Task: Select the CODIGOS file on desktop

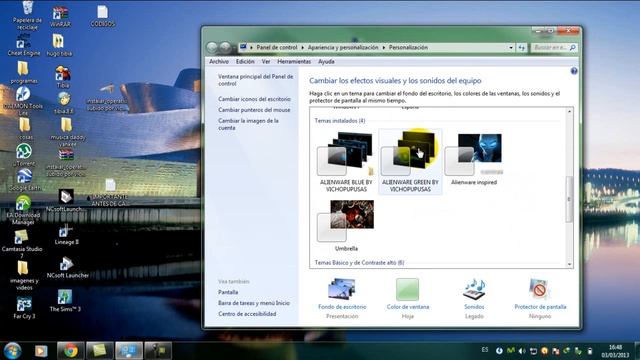Action: tap(102, 16)
